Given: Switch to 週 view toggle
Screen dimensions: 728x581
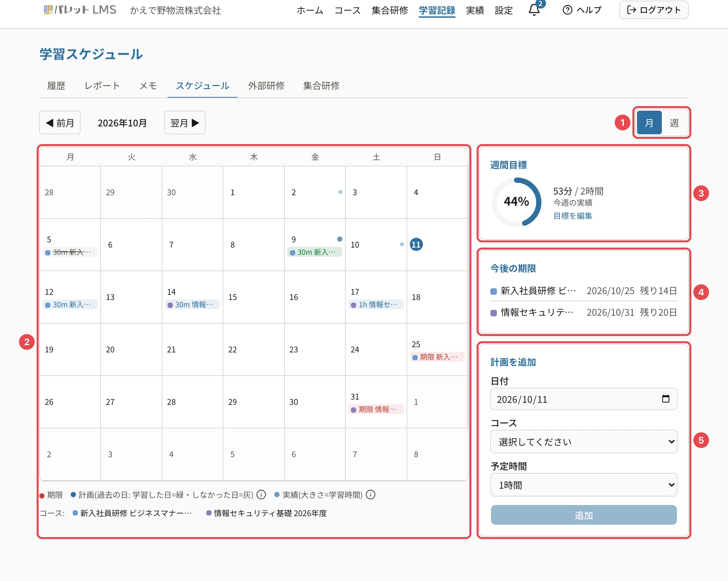Looking at the screenshot, I should (x=674, y=122).
